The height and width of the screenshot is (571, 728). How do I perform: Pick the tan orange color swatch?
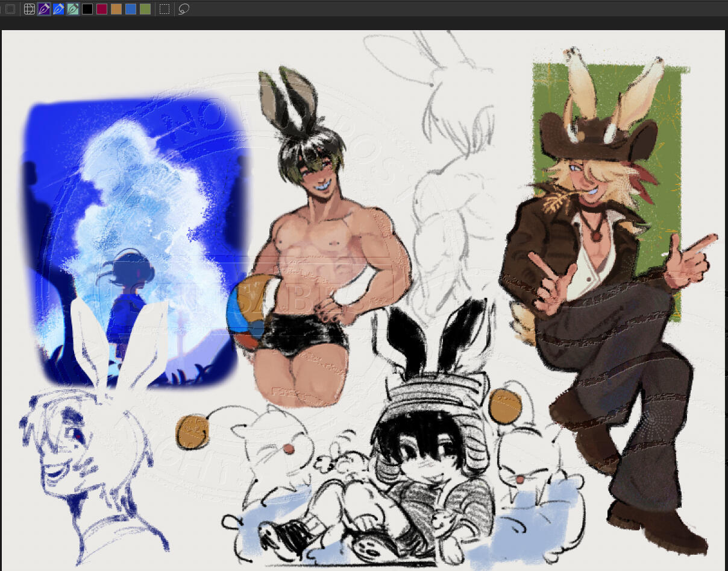pyautogui.click(x=116, y=9)
